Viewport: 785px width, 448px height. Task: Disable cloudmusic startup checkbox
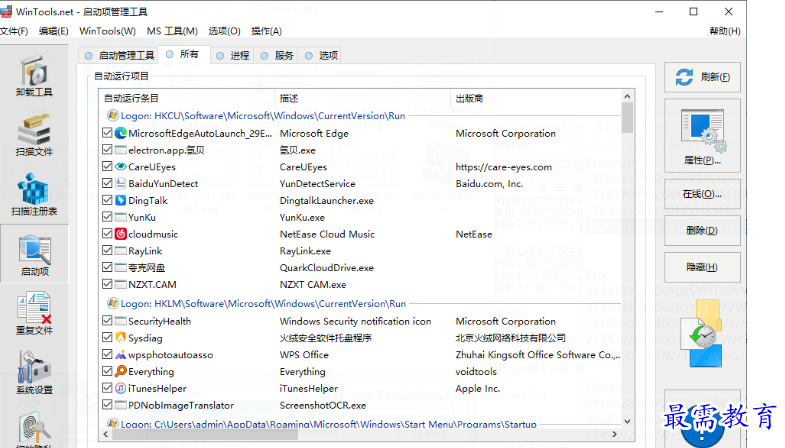tap(107, 233)
